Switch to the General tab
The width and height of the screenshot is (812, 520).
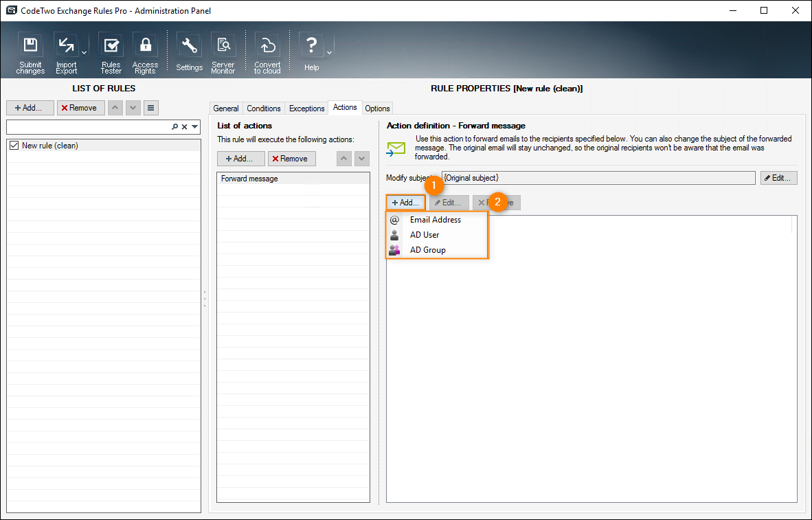pos(226,109)
